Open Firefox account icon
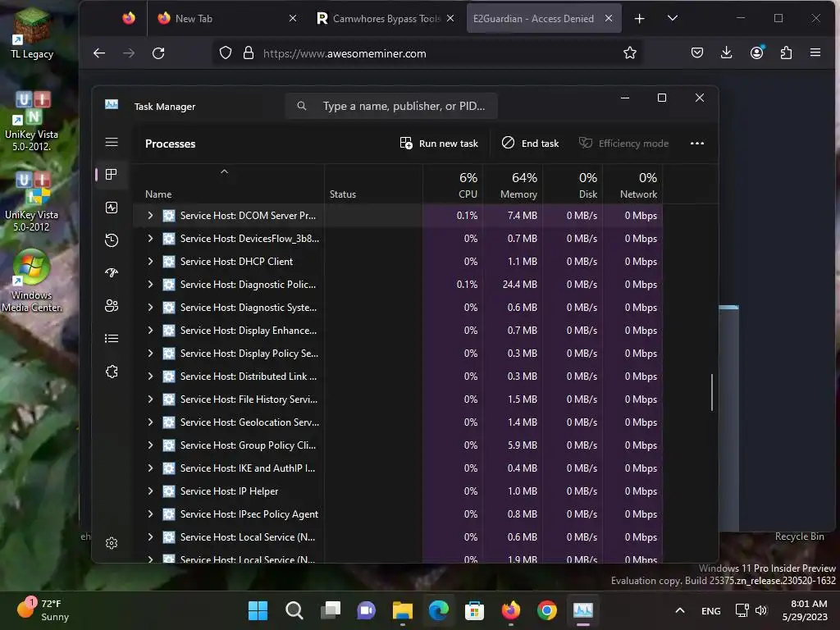The width and height of the screenshot is (840, 630). pyautogui.click(x=757, y=52)
